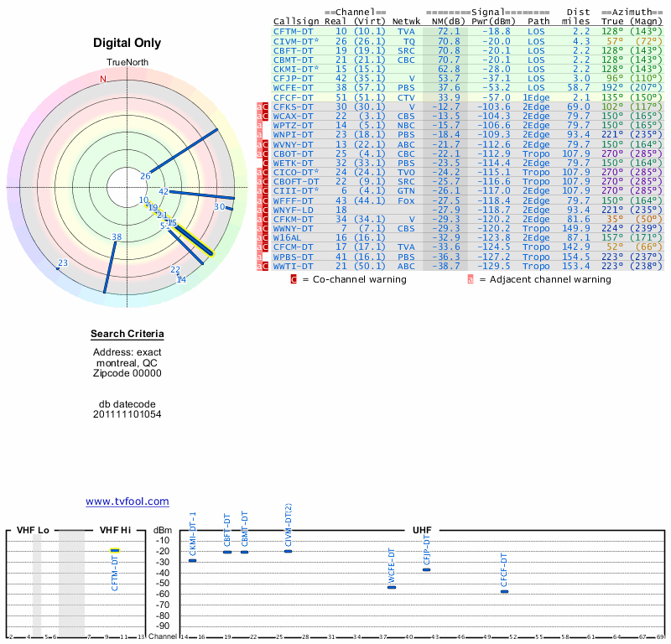Click the NM(dB) value 72.1
This screenshot has width=671, height=644.
tap(449, 32)
